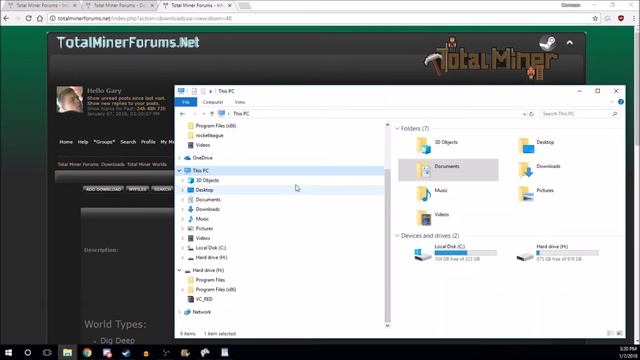Select Program Files under Hard drive (H:)
640x360 pixels.
210,280
